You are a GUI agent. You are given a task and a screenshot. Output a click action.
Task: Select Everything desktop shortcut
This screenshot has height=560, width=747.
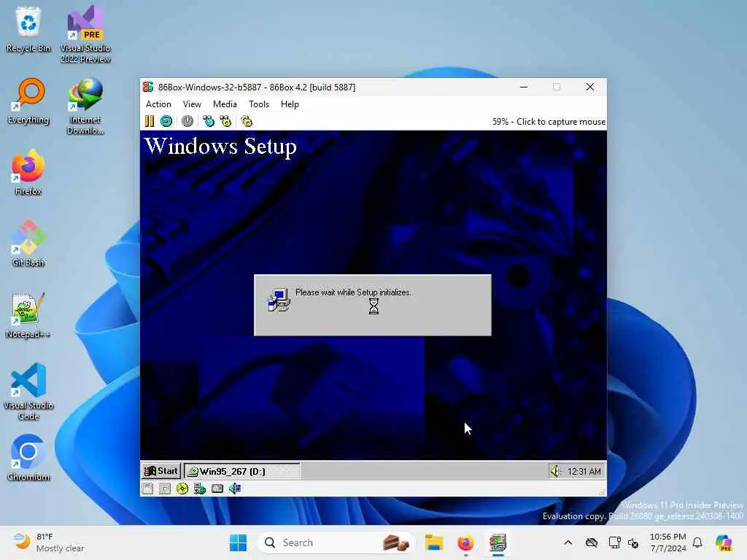pyautogui.click(x=28, y=101)
